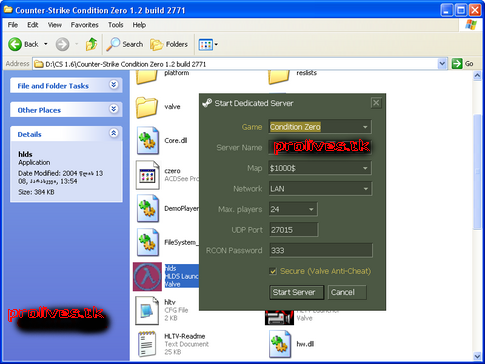
Task: Close the Start Dedicated Server dialog
Action: [376, 103]
